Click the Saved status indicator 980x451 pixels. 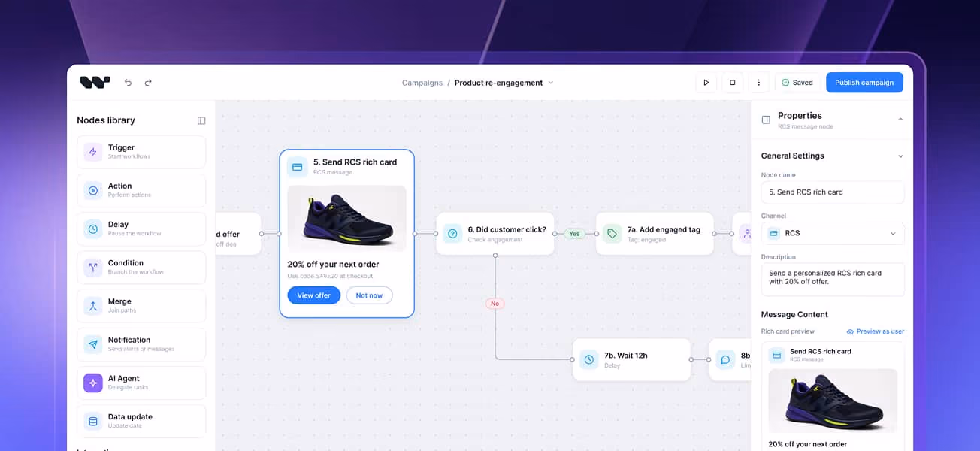[797, 83]
